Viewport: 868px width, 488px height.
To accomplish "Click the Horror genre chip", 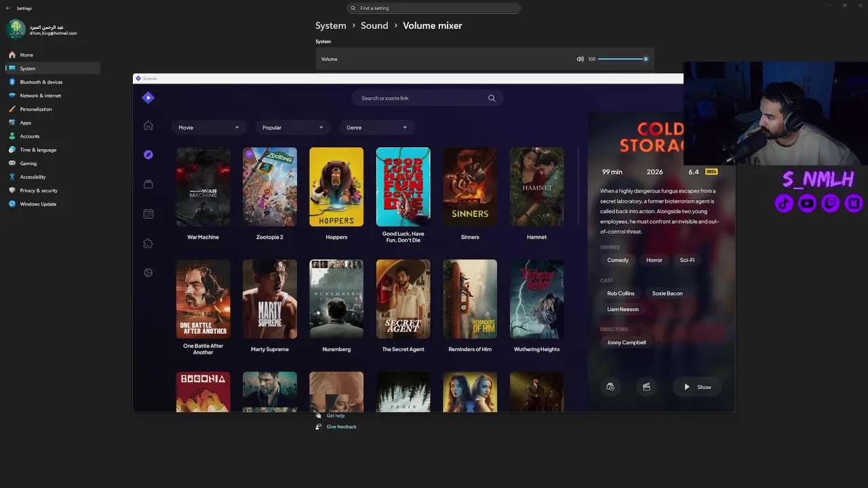I will coord(654,260).
